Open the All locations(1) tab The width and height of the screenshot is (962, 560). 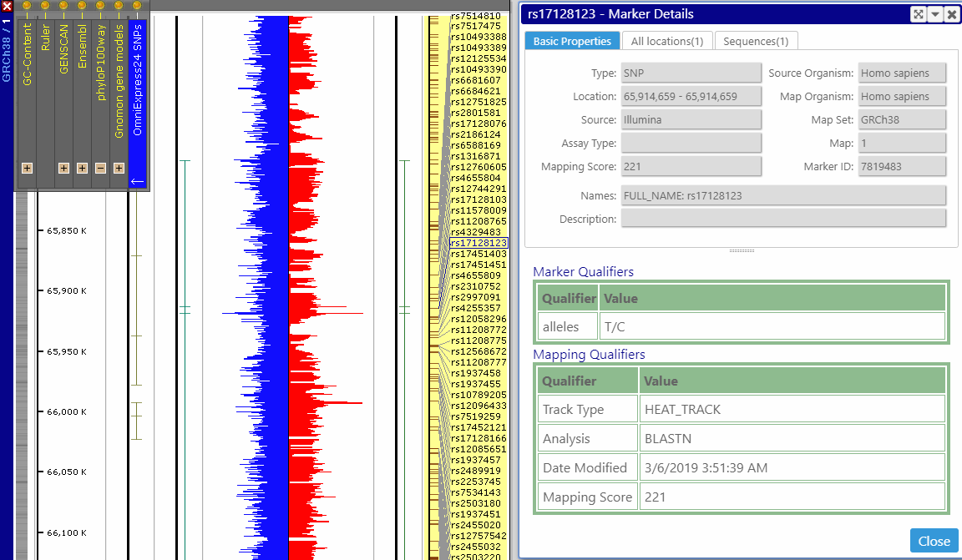[x=667, y=41]
